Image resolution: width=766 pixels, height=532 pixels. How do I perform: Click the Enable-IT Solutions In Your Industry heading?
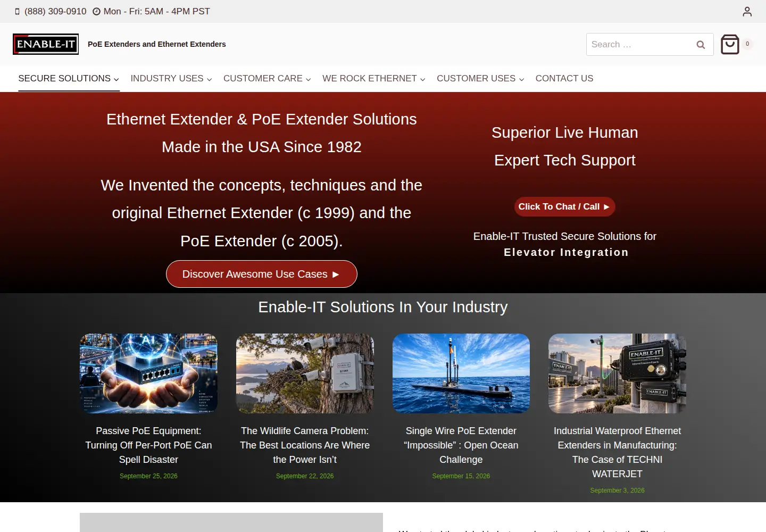coord(383,307)
